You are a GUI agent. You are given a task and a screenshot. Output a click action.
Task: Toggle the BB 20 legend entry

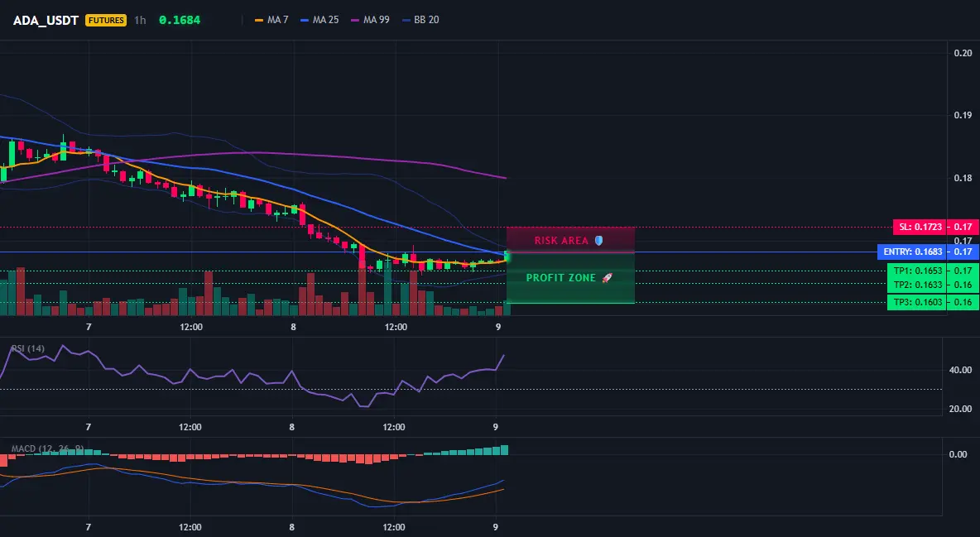click(x=420, y=20)
